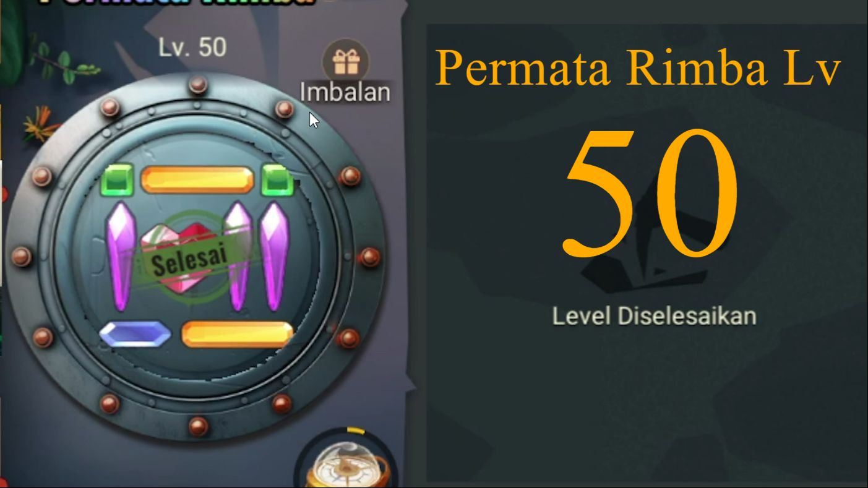Select the blue hexagonal gem
868x488 pixels.
(135, 334)
